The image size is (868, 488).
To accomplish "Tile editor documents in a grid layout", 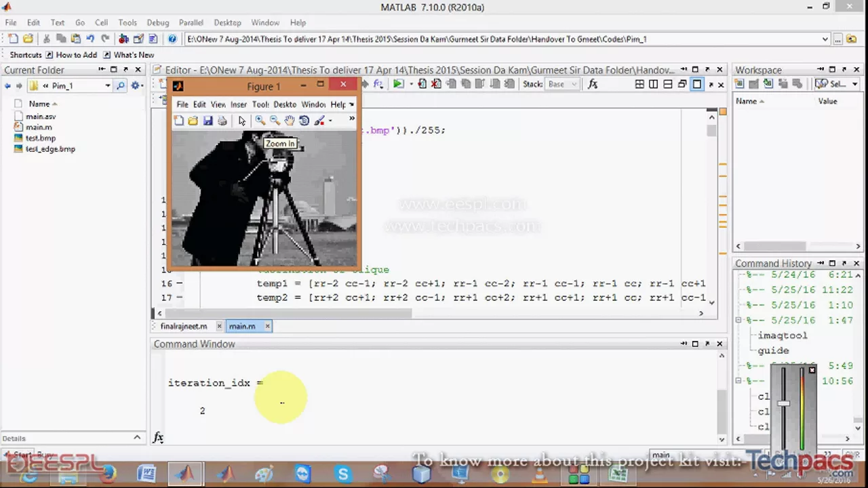I will click(639, 84).
